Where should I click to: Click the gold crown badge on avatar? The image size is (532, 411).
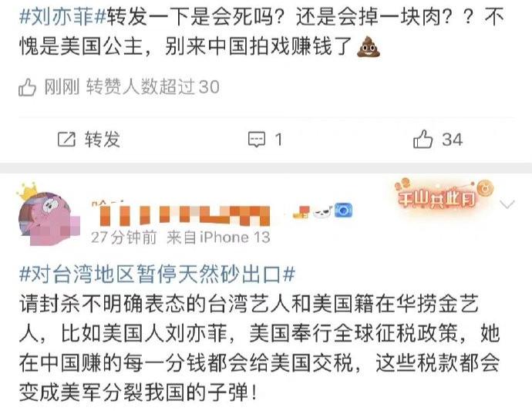click(27, 192)
